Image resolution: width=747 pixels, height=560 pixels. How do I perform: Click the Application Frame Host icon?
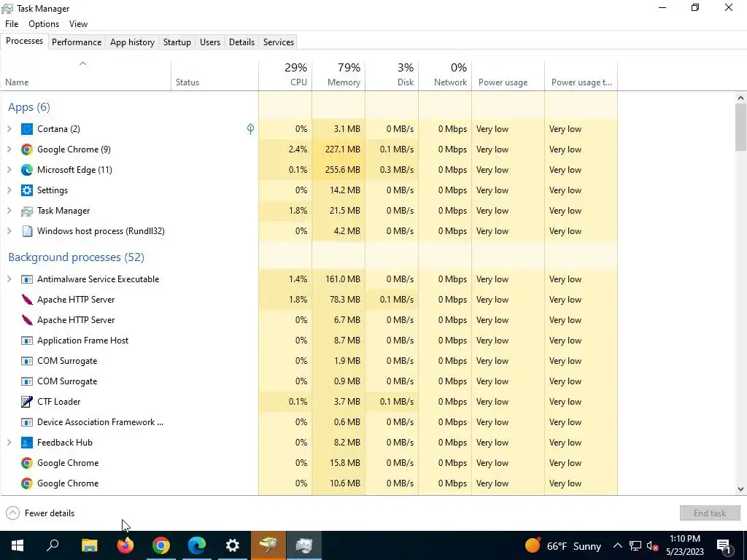tap(27, 341)
